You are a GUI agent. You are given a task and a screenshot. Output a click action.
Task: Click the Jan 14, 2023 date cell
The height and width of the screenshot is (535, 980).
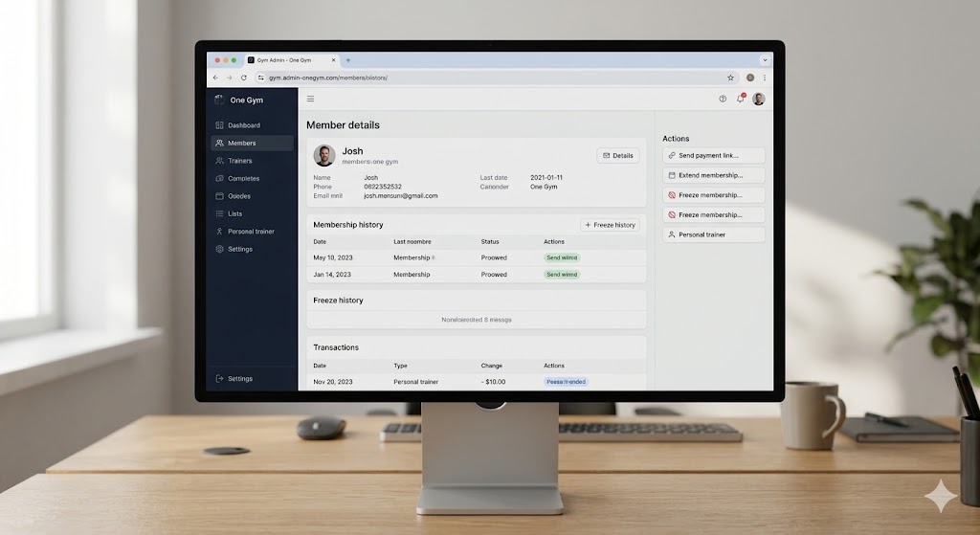pyautogui.click(x=332, y=275)
